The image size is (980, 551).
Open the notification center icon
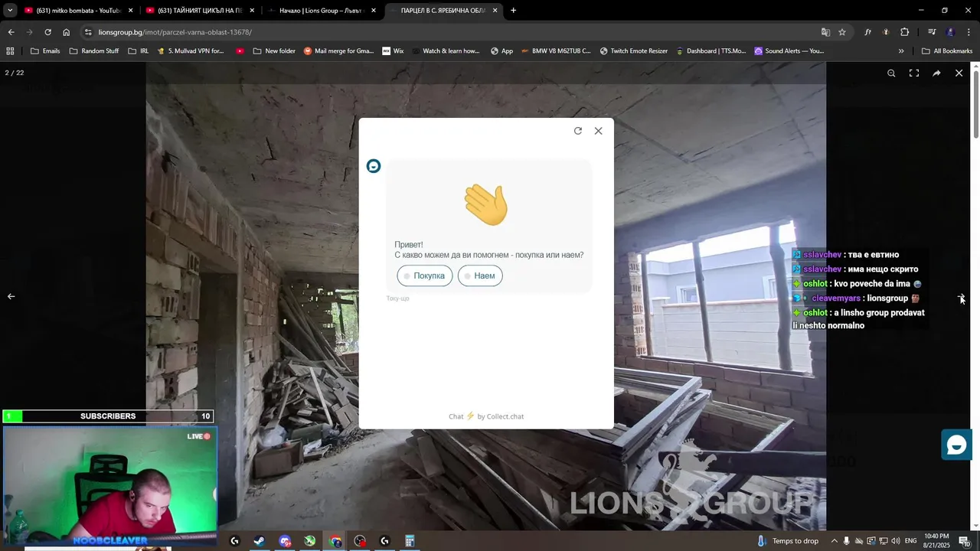pos(964,541)
